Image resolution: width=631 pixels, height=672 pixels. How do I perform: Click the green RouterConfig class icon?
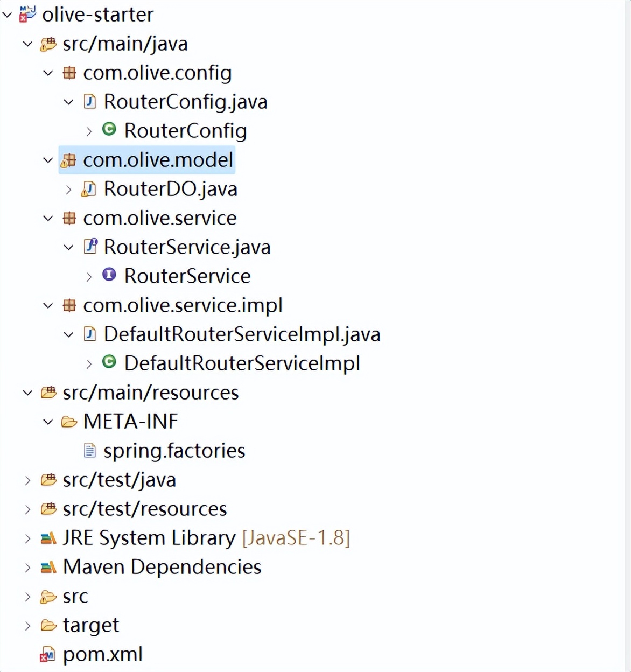(109, 130)
